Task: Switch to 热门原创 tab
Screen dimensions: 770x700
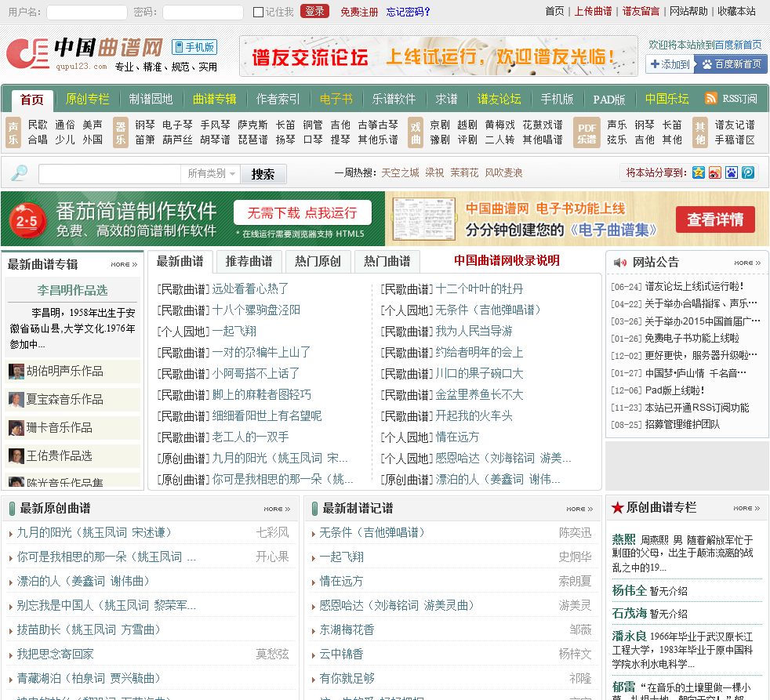Action: pyautogui.click(x=318, y=262)
